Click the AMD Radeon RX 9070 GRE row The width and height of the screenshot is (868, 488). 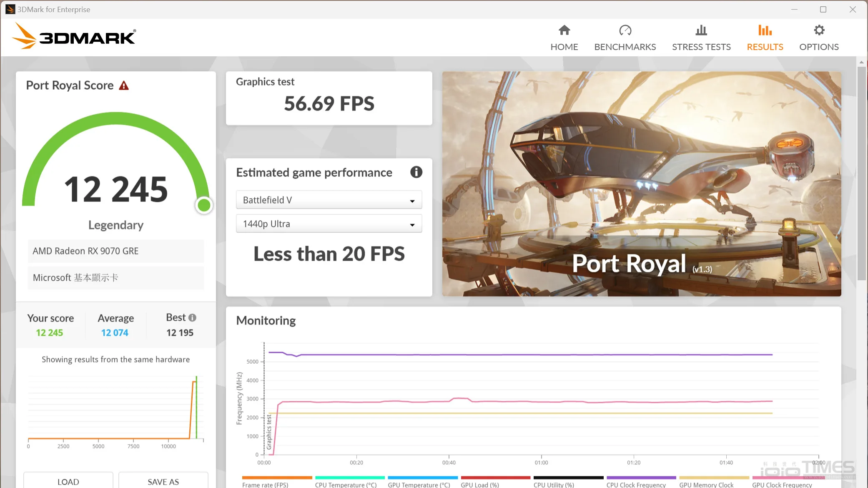click(116, 251)
